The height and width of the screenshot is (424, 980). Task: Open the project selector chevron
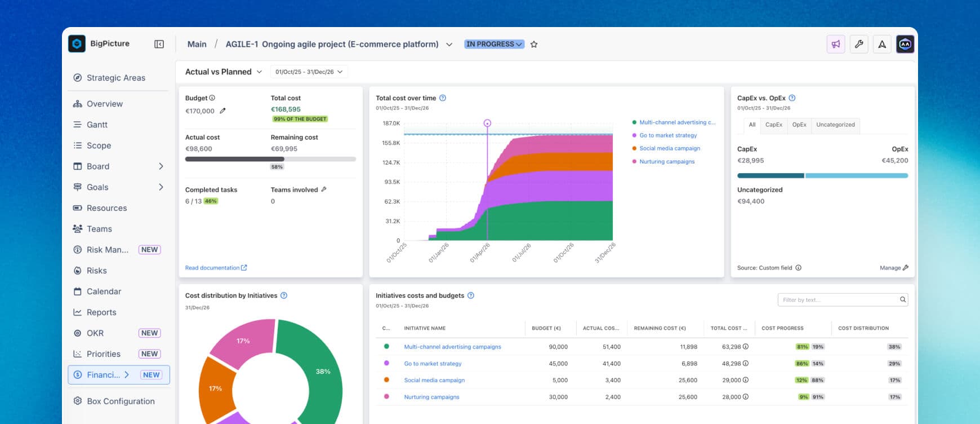tap(449, 45)
